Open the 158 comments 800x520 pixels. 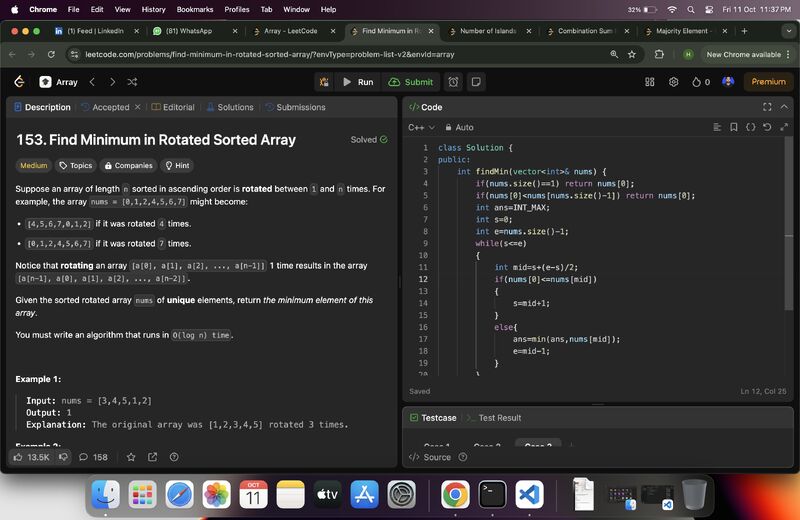coord(93,457)
